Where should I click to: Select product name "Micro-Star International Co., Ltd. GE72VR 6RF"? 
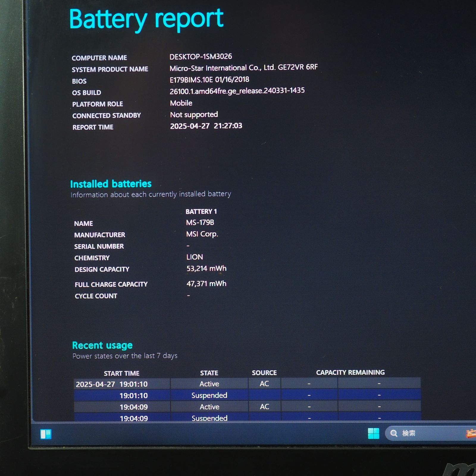(x=244, y=68)
